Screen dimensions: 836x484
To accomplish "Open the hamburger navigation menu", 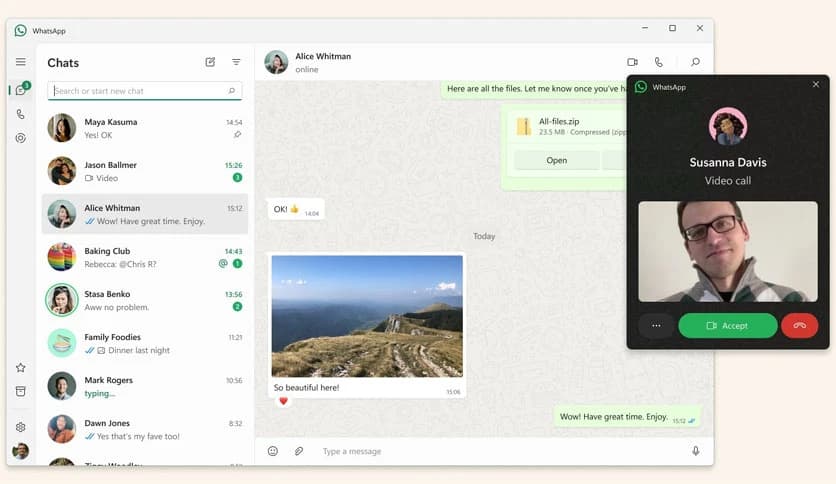I will tap(21, 62).
